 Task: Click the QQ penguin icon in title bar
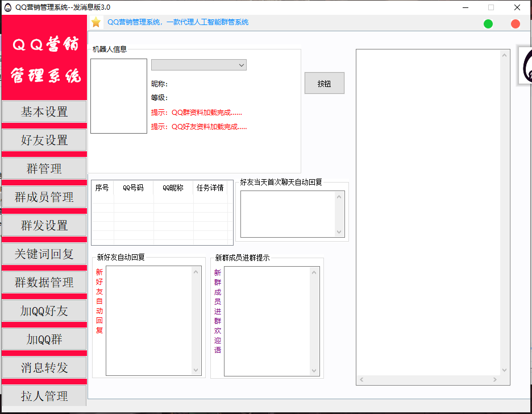click(x=8, y=7)
